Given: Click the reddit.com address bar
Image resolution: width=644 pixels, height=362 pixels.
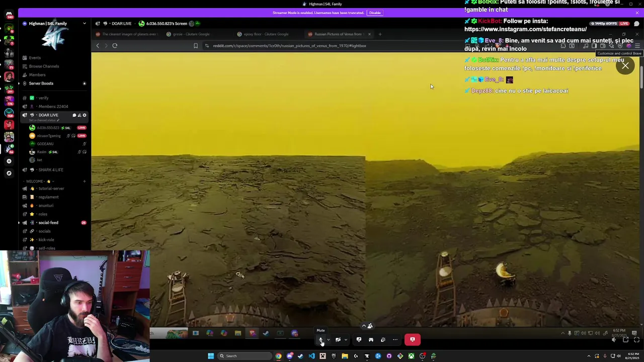Looking at the screenshot, I should pos(289,46).
